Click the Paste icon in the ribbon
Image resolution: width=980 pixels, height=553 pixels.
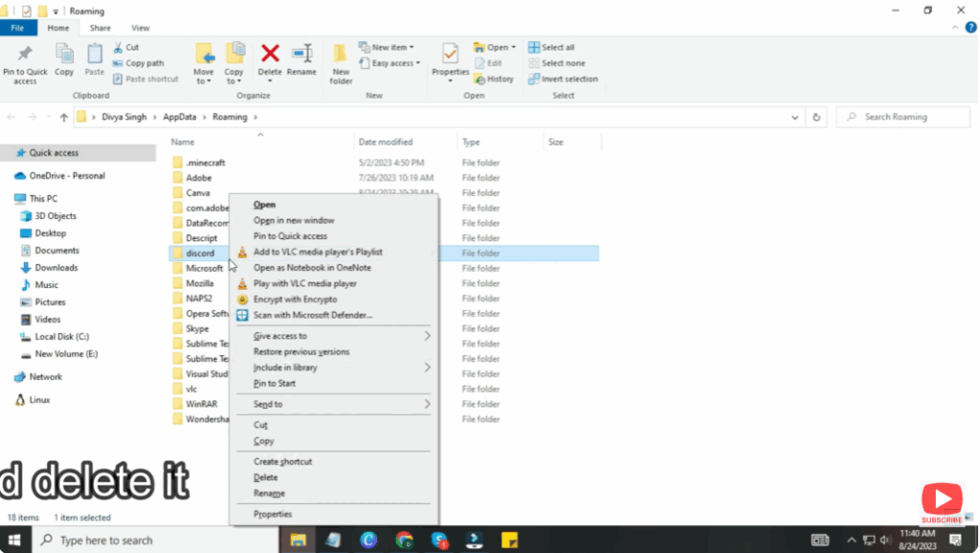coord(94,62)
